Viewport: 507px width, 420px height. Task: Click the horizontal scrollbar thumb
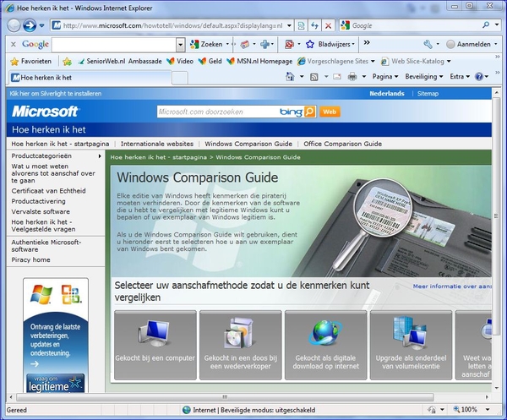point(225,396)
